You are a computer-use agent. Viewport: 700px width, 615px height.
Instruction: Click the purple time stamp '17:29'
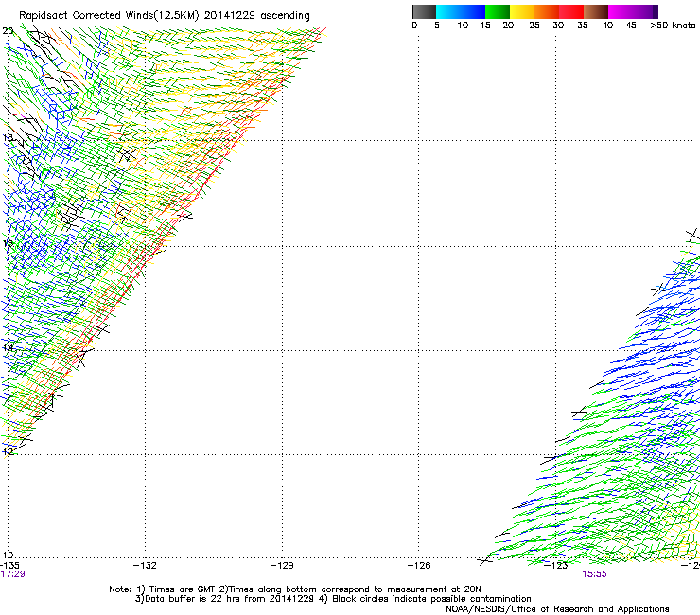click(13, 574)
